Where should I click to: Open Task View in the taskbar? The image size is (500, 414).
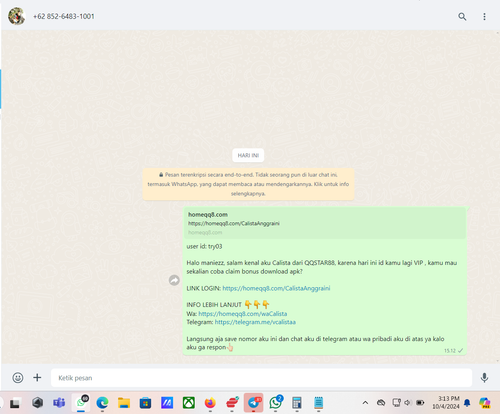pos(15,403)
